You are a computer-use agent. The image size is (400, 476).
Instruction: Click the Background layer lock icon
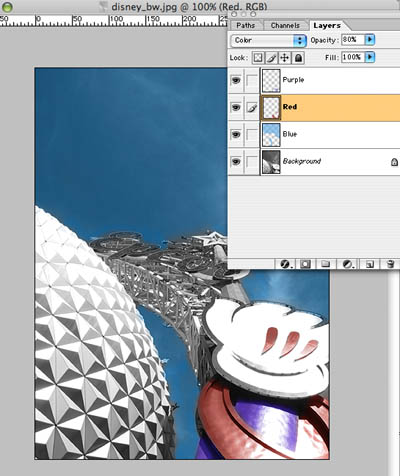pos(394,162)
